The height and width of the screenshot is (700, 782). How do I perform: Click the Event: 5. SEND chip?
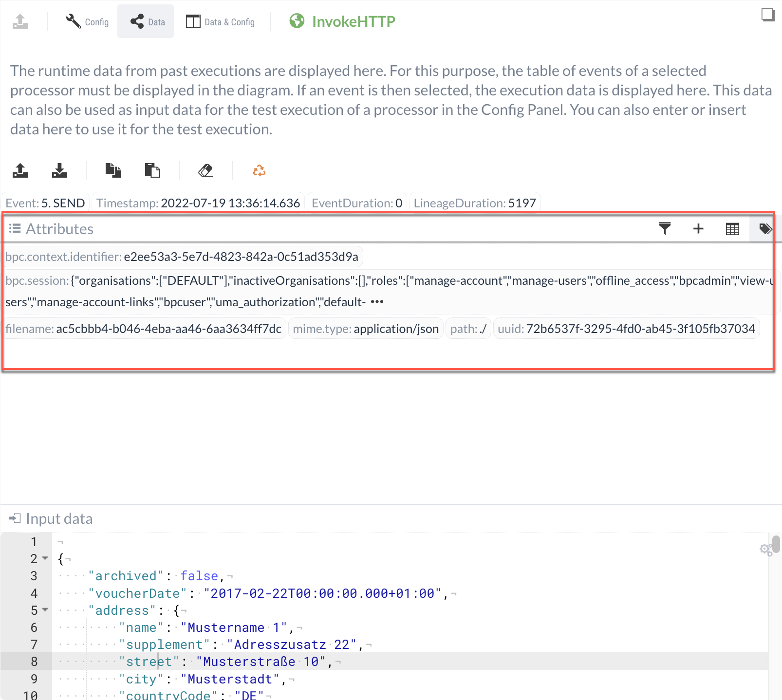pos(45,203)
